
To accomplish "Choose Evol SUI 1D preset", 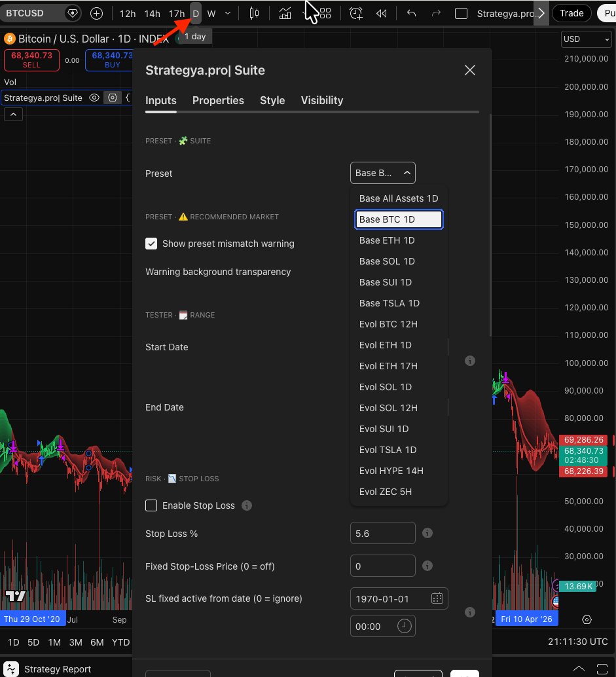I will pyautogui.click(x=399, y=429).
